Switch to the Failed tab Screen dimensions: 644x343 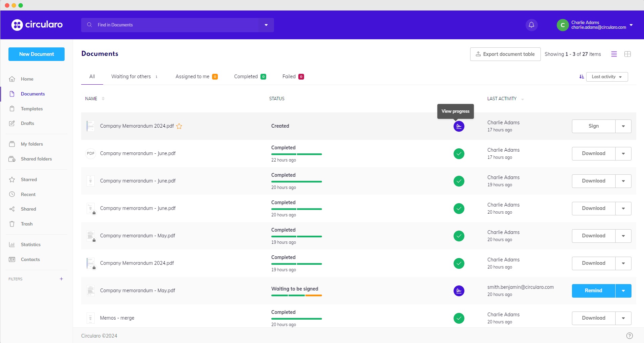click(x=289, y=77)
